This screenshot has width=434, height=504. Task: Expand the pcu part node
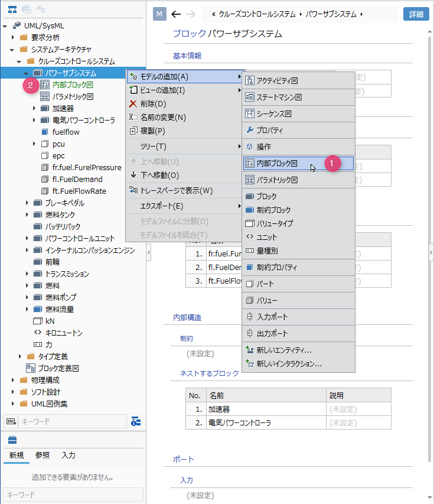pos(34,144)
